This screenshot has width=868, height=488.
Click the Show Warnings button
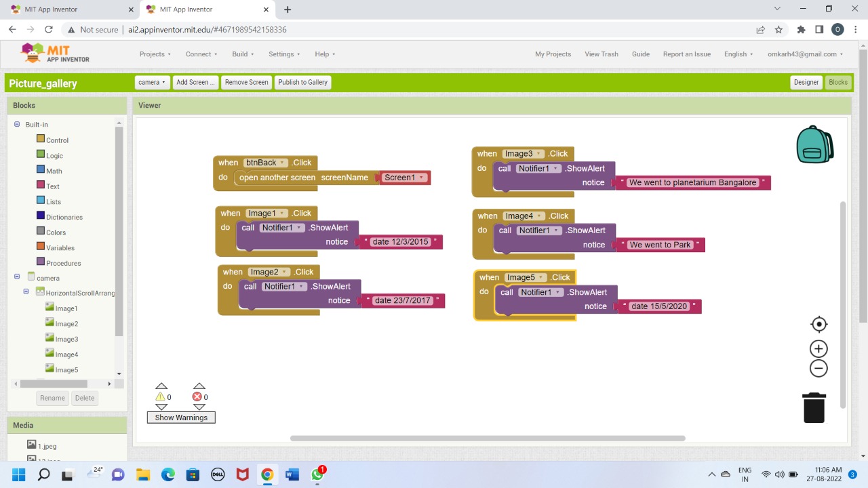181,418
